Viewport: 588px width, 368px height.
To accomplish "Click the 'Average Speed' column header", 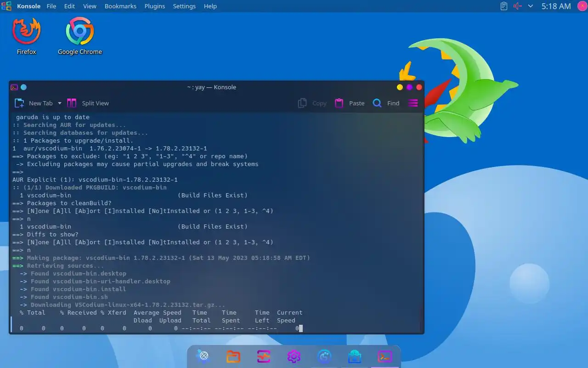I will click(x=158, y=313).
